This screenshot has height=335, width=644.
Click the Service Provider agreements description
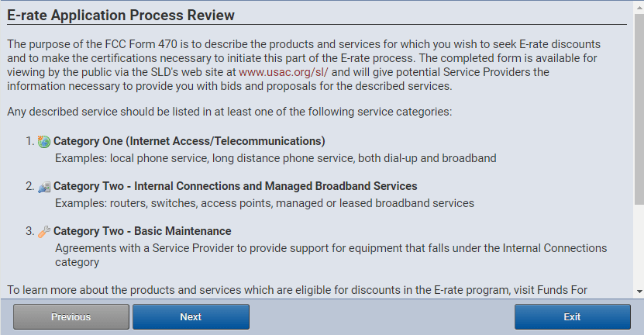coord(331,255)
